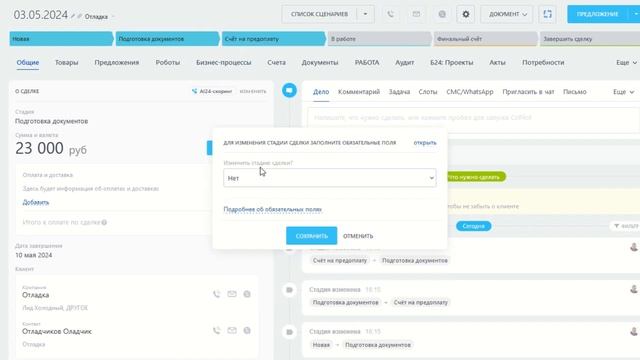
Task: Set stage to Завершить сделку in pipeline
Action: 590,39
